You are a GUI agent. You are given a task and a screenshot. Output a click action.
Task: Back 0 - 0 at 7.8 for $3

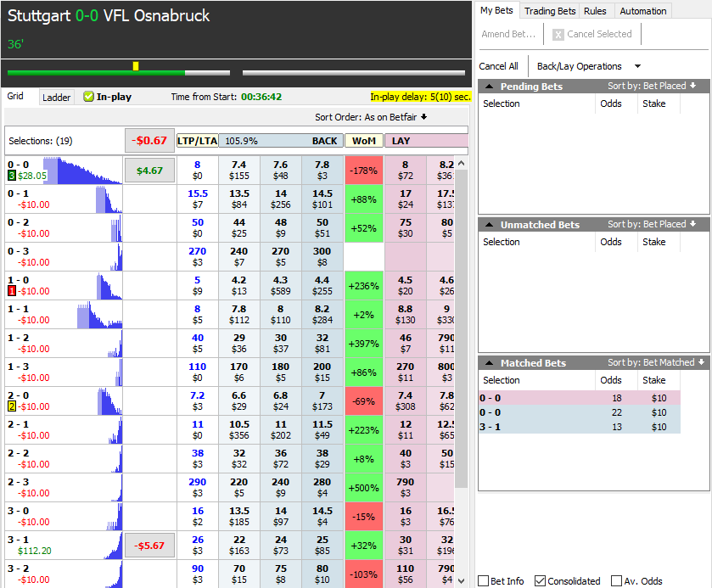[x=322, y=171]
